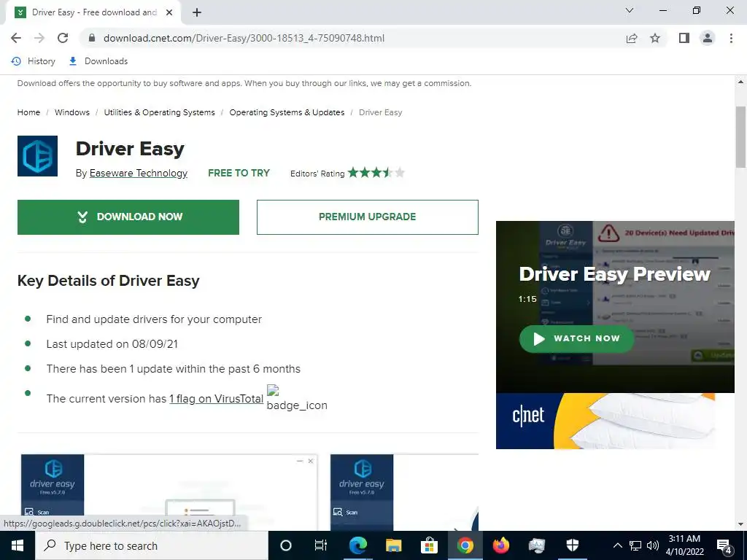
Task: Switch to Chrome taskbar icon
Action: pos(465,545)
